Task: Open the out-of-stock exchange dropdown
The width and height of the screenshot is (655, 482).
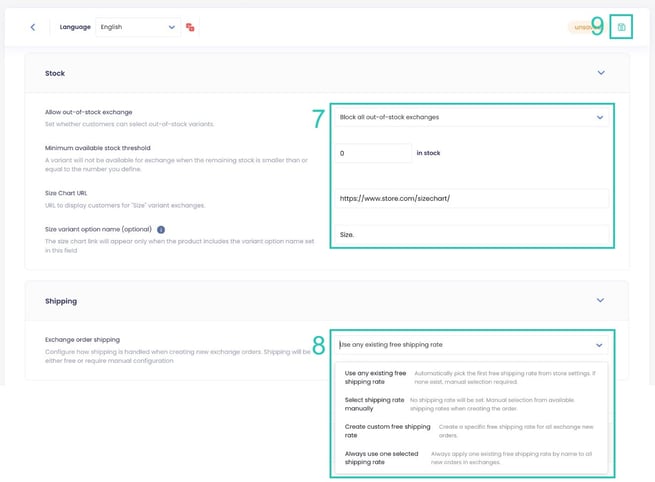Action: (471, 117)
